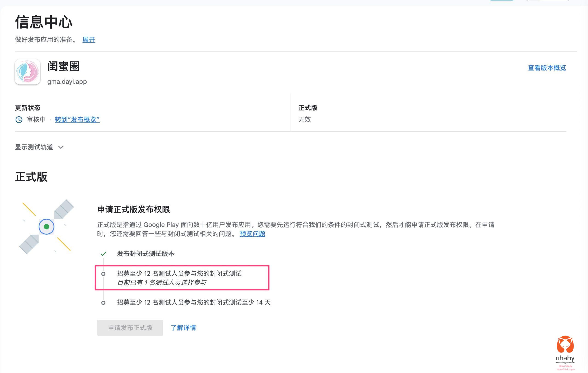Select the 12 testers recruitment step bullet
This screenshot has width=588, height=373.
pos(103,274)
